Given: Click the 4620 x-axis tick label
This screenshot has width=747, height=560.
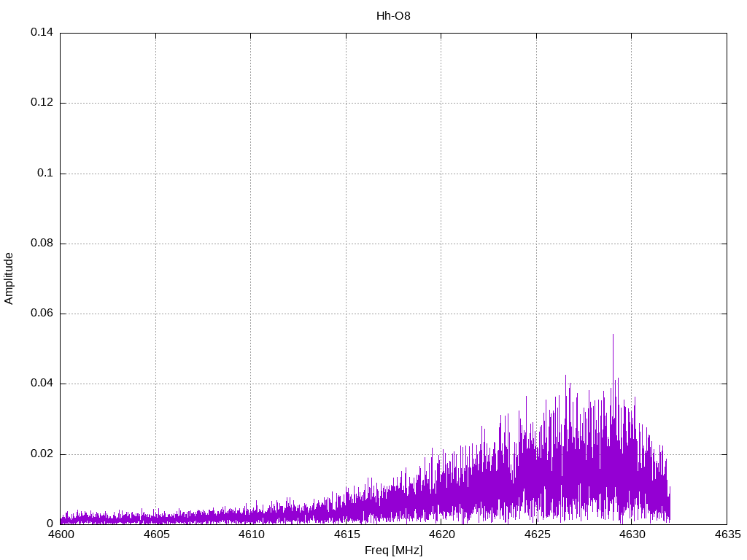Looking at the screenshot, I should click(x=441, y=535).
